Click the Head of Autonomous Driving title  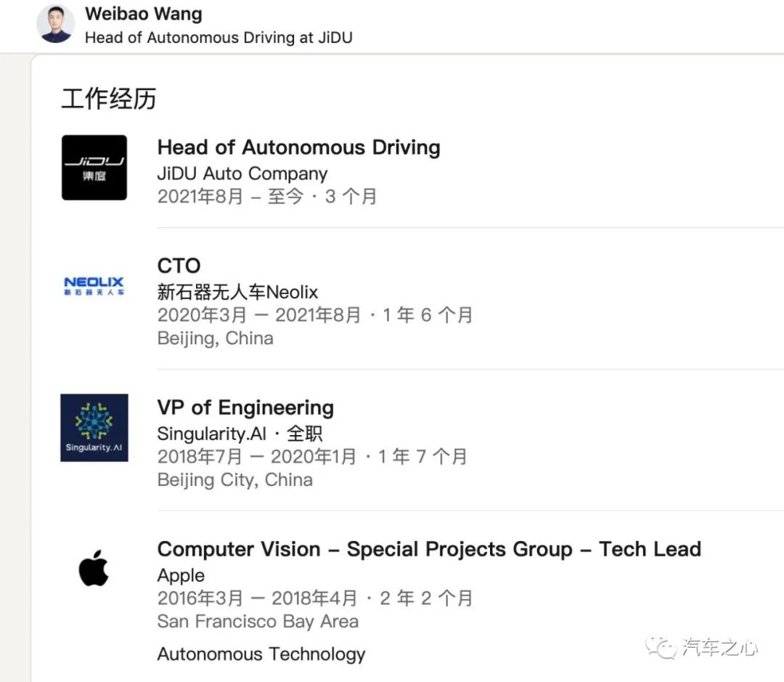click(x=298, y=147)
